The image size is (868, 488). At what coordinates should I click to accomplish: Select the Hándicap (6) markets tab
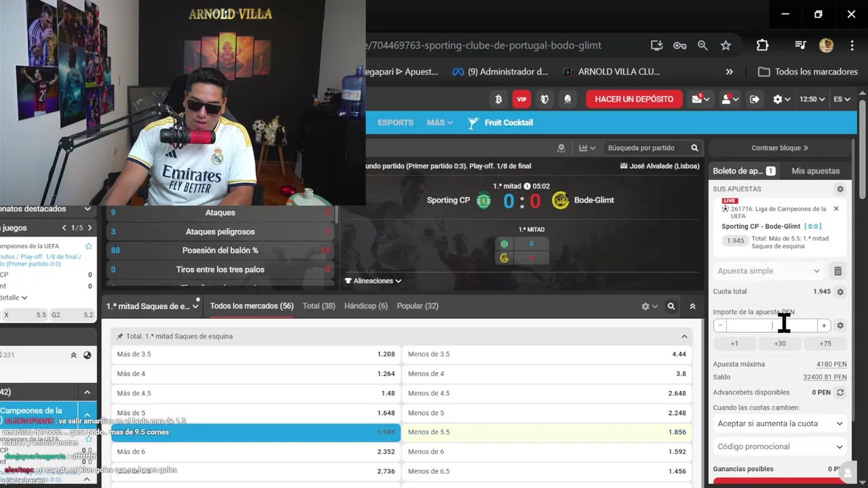[x=366, y=306]
